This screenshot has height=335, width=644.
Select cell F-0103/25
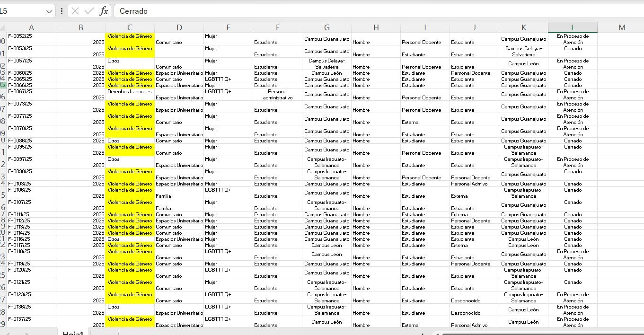(31, 184)
